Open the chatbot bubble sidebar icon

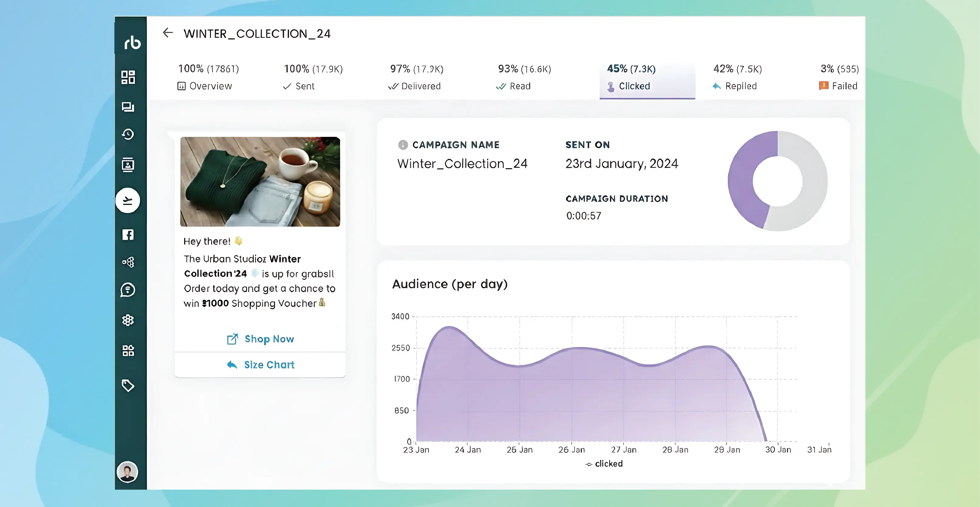128,290
